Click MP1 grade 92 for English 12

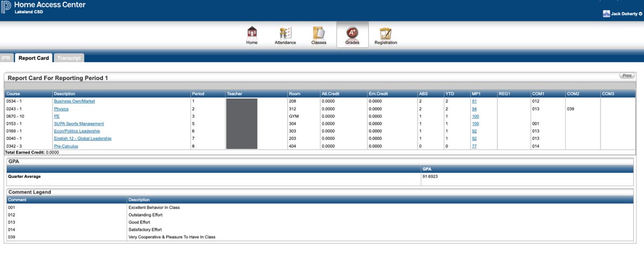[474, 138]
